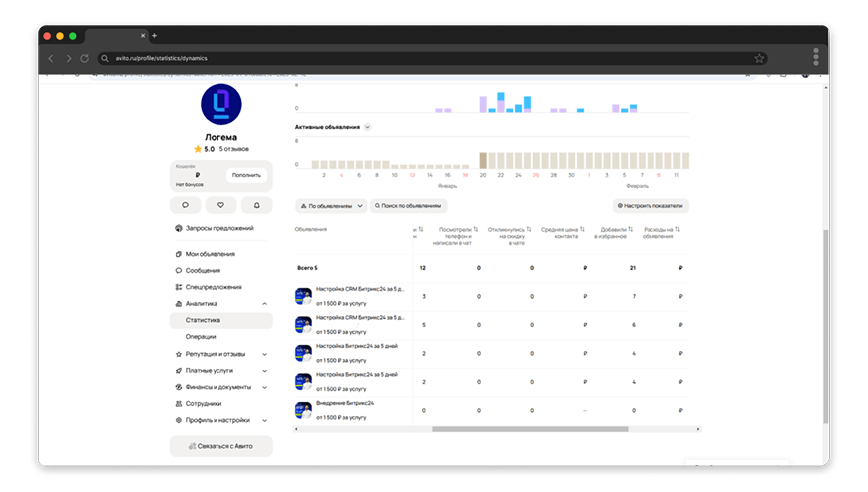
Task: Open favorites via the heart icon
Action: (220, 205)
